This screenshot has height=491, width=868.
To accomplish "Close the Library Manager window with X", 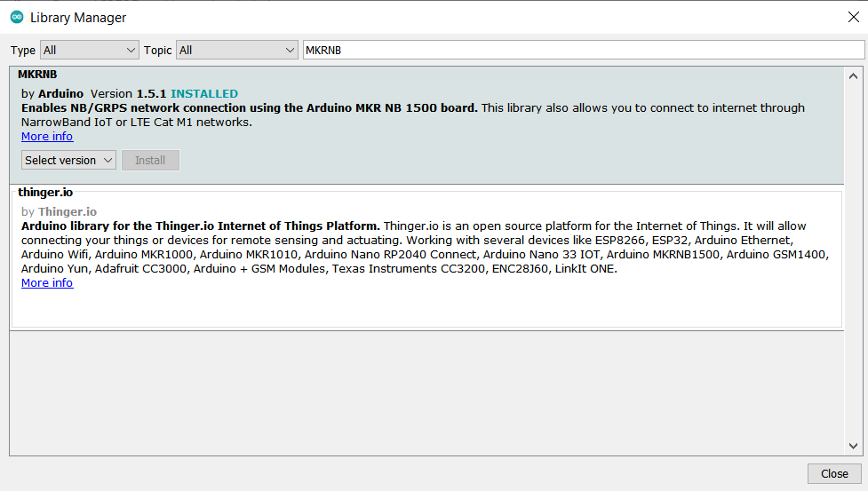I will coord(854,17).
